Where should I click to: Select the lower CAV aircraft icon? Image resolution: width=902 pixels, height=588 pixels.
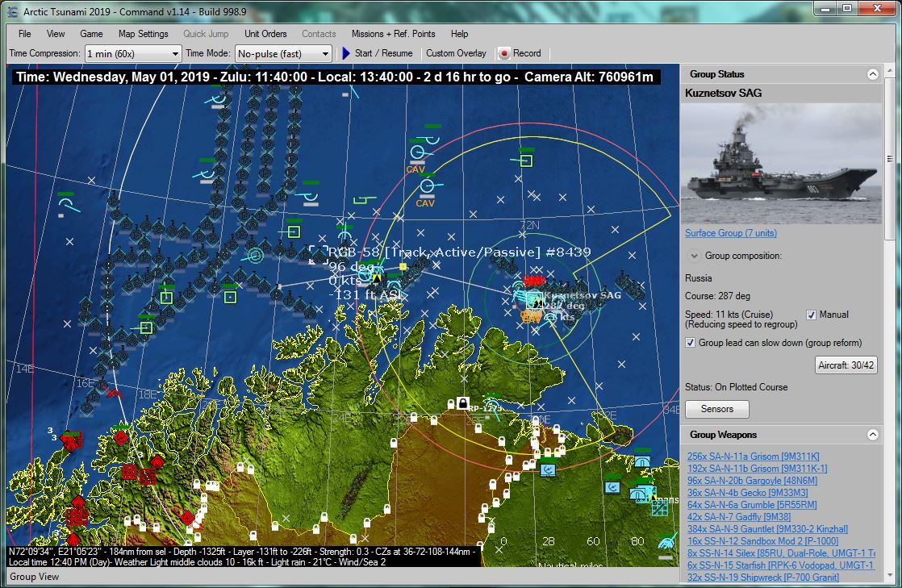click(428, 186)
